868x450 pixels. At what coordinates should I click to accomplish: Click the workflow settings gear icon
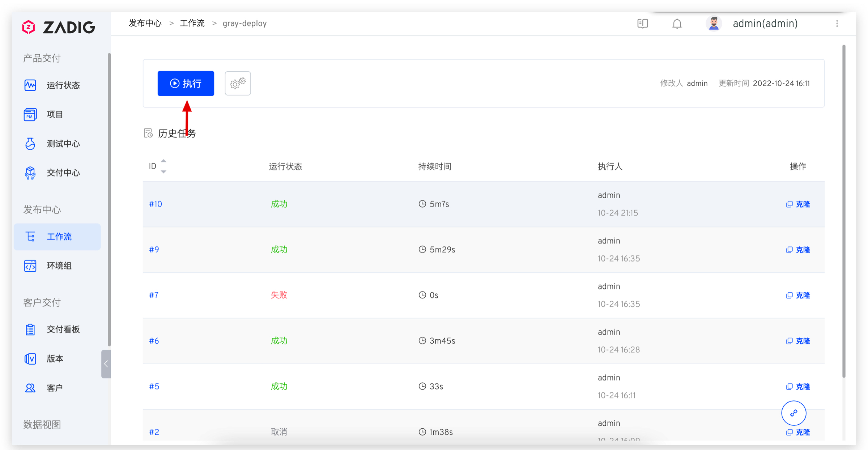click(238, 84)
